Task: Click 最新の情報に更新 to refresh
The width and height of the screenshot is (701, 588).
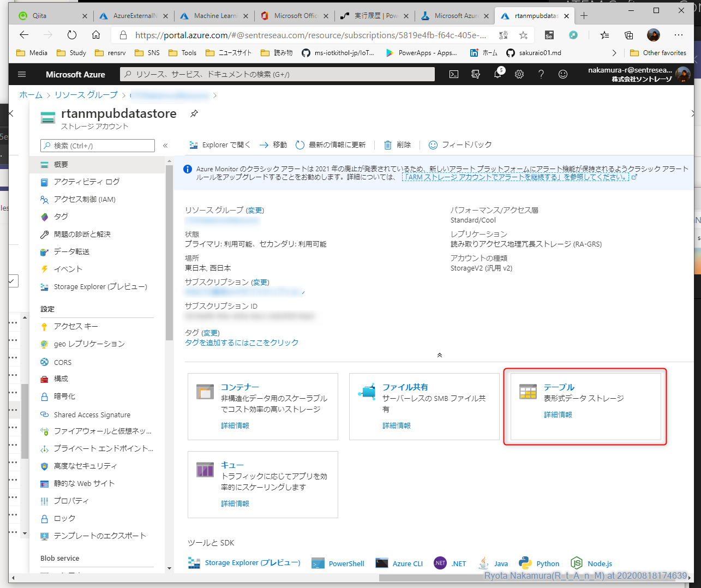Action: pyautogui.click(x=331, y=145)
